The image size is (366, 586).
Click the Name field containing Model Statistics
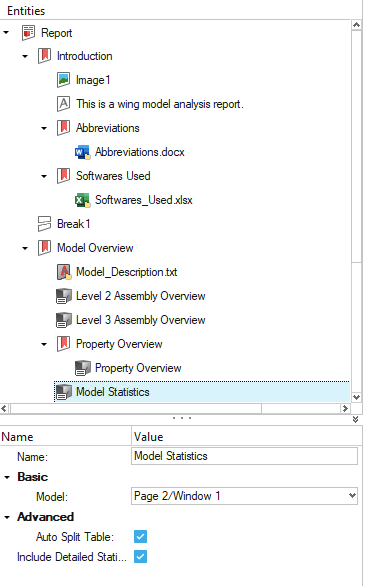click(244, 456)
